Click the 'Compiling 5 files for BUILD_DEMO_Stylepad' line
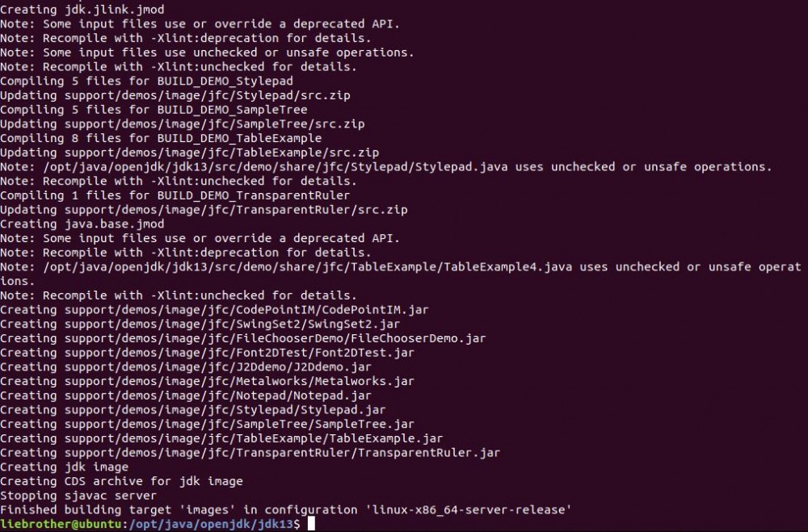Screen dimensions: 808x532 tap(146, 81)
